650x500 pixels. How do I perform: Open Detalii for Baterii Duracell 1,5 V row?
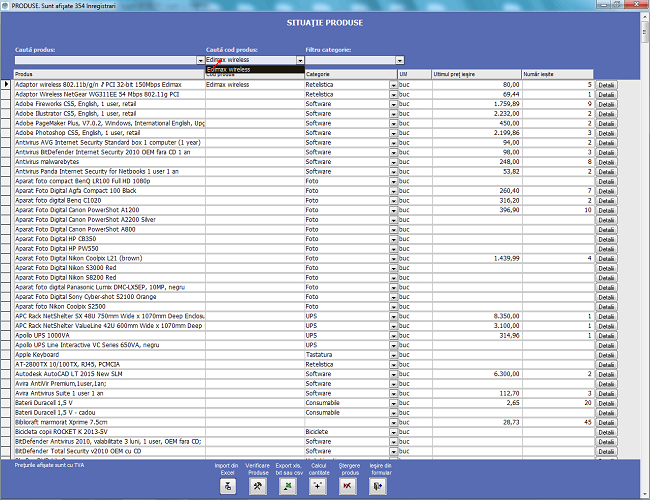click(606, 403)
